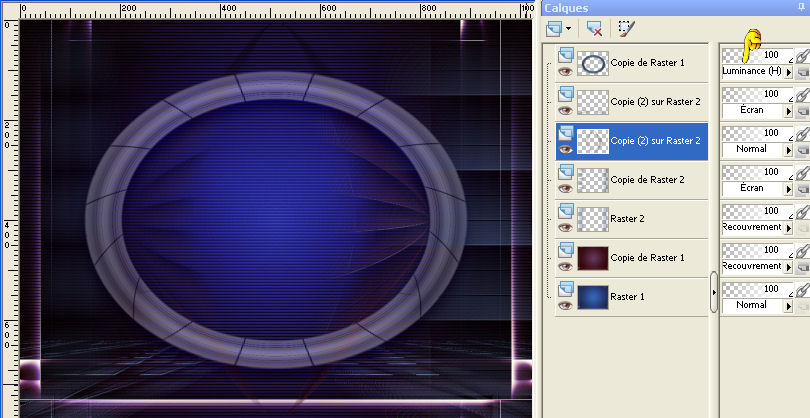Toggle link icon of dark-red Copie de Raster 1 row

tap(802, 250)
